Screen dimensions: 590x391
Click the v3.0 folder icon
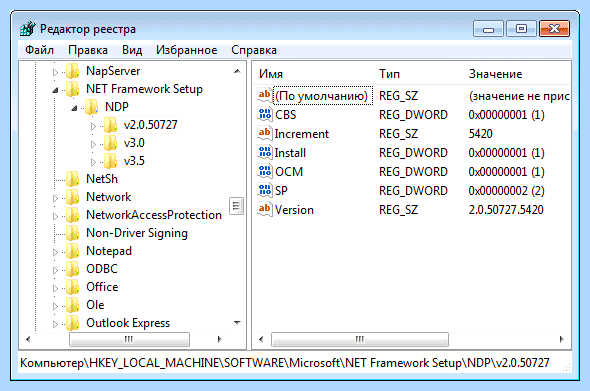pos(110,143)
